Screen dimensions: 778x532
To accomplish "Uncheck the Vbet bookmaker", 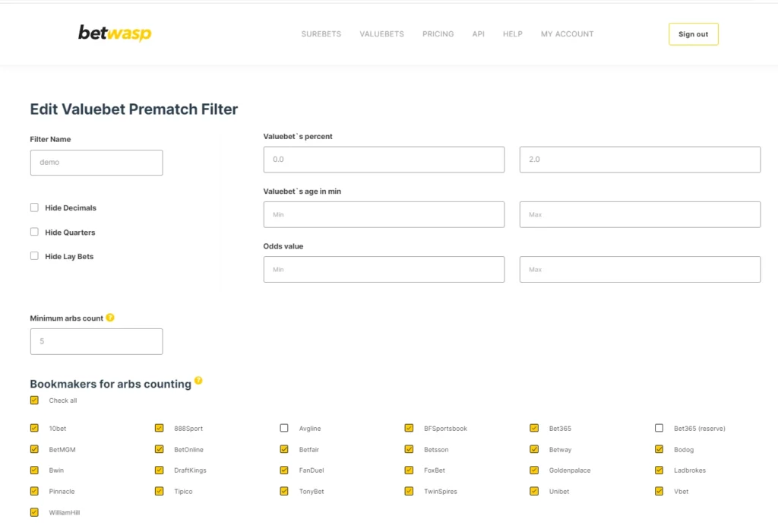I will [x=659, y=491].
